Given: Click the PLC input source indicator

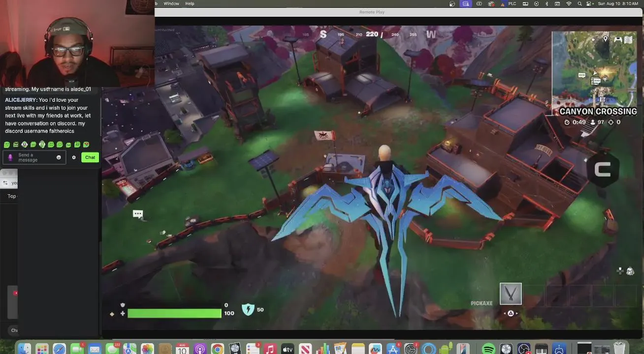Looking at the screenshot, I should (513, 3).
